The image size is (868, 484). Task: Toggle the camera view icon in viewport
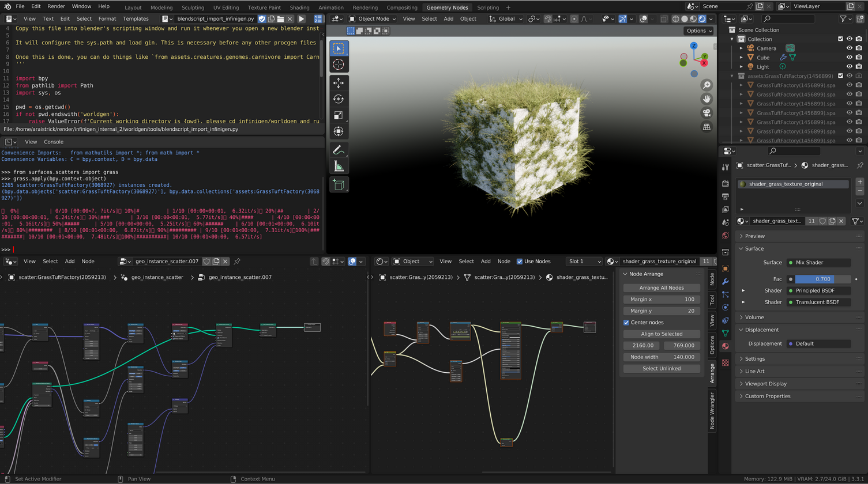(x=707, y=113)
